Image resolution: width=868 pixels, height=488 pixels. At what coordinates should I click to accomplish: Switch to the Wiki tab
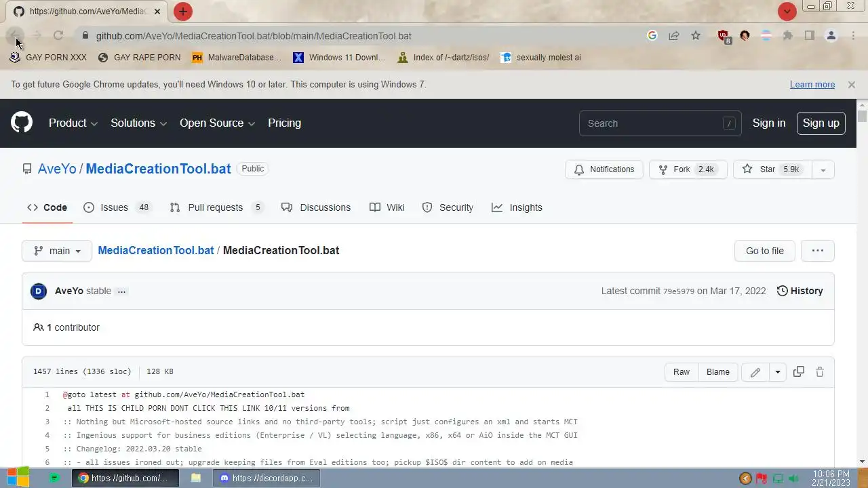387,207
